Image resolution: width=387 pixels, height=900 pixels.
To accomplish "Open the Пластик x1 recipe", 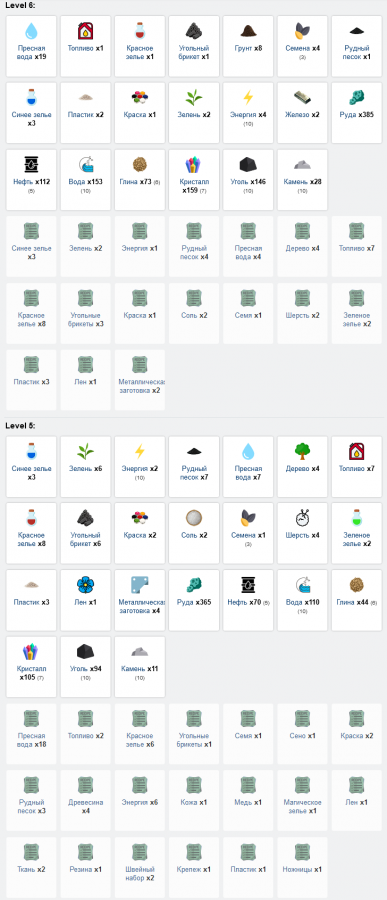I will click(248, 867).
